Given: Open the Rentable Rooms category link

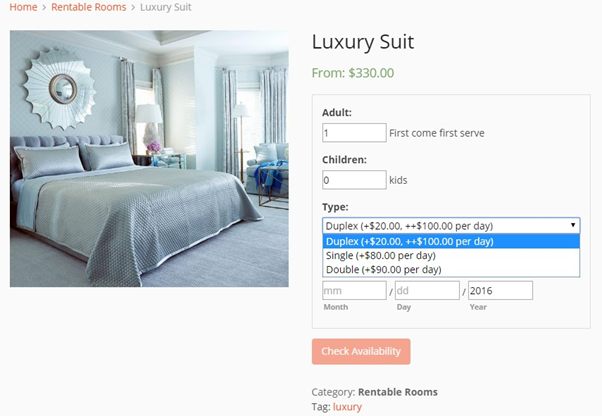Looking at the screenshot, I should pyautogui.click(x=397, y=392).
